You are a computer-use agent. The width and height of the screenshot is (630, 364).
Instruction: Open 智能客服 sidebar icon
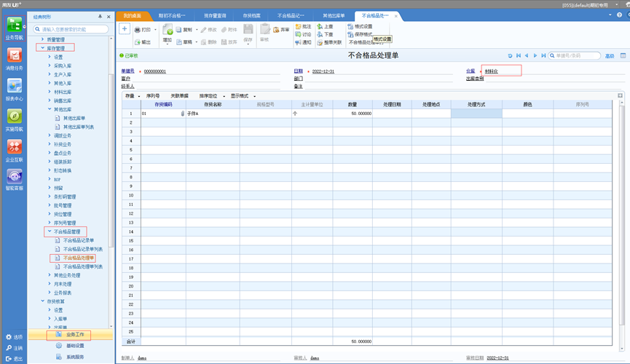click(15, 180)
